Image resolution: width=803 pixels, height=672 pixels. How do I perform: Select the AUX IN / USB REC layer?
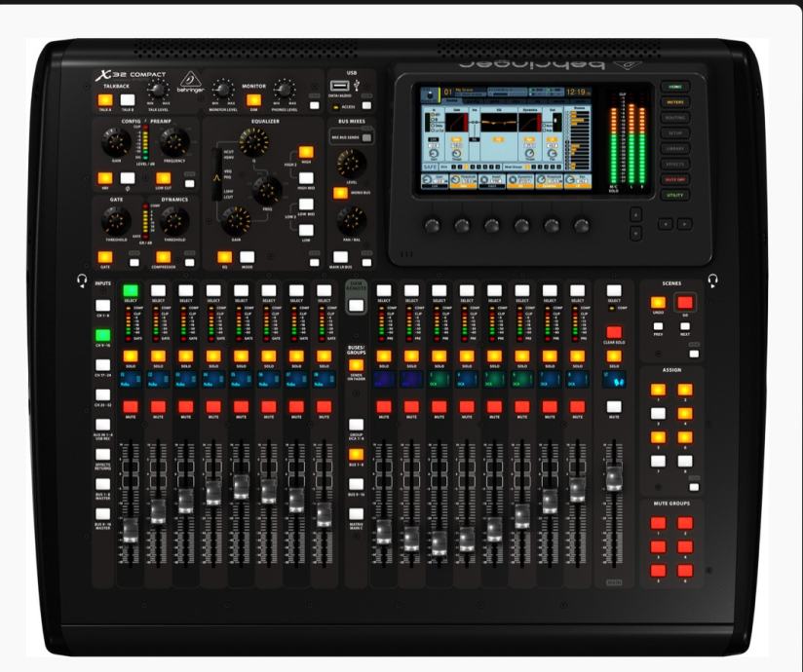[x=103, y=425]
